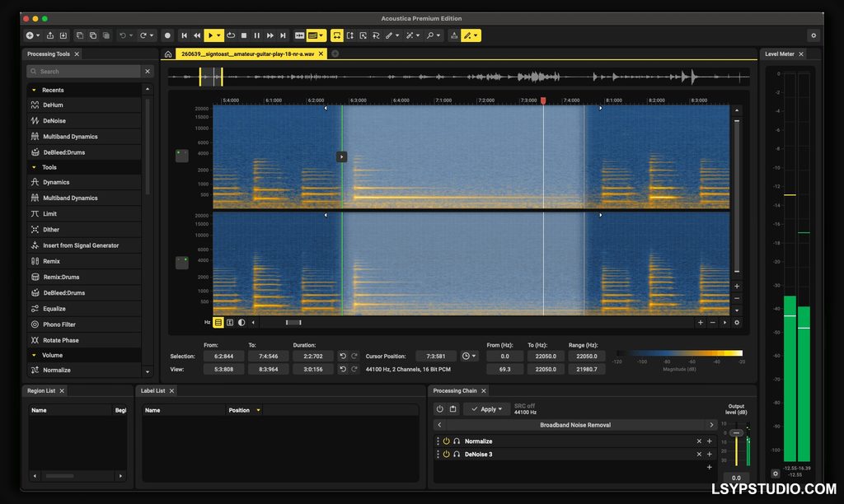
Task: Open DeNoise from the Recents list
Action: coord(85,121)
